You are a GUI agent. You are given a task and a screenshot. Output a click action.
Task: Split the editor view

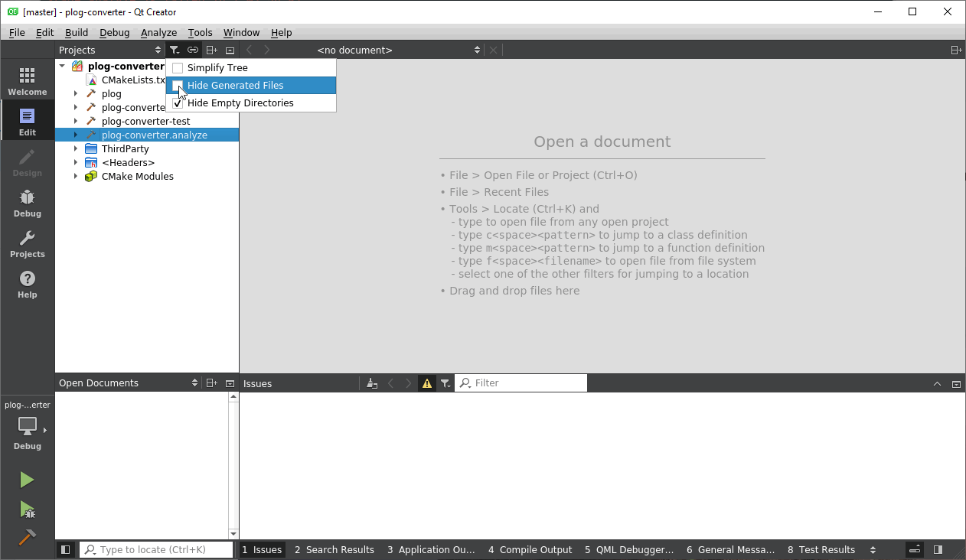pos(956,50)
